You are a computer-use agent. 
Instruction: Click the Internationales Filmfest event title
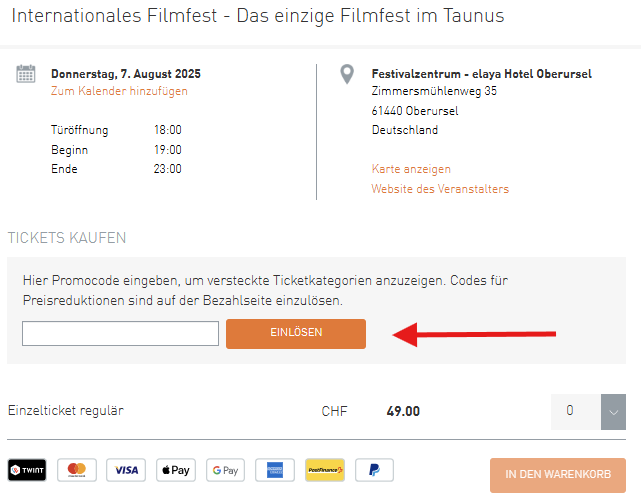[x=258, y=16]
